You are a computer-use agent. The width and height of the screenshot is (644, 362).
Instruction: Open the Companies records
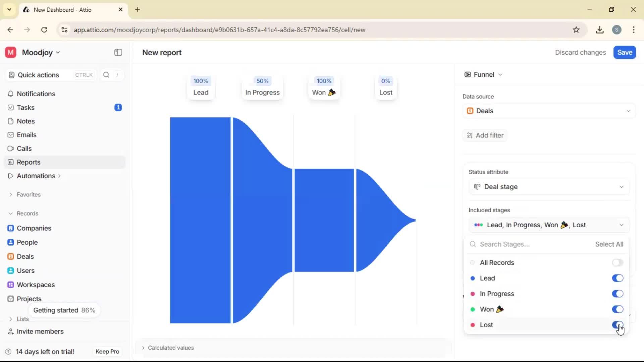click(33, 228)
